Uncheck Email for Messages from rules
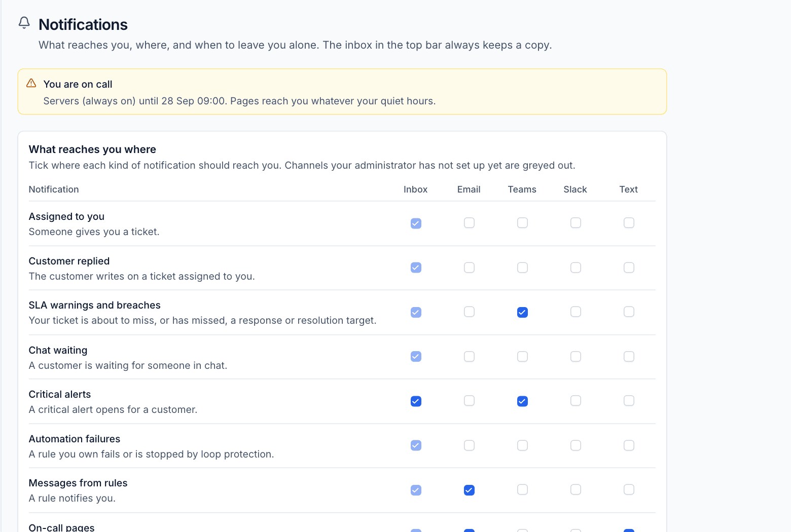This screenshot has height=532, width=791. click(x=469, y=490)
